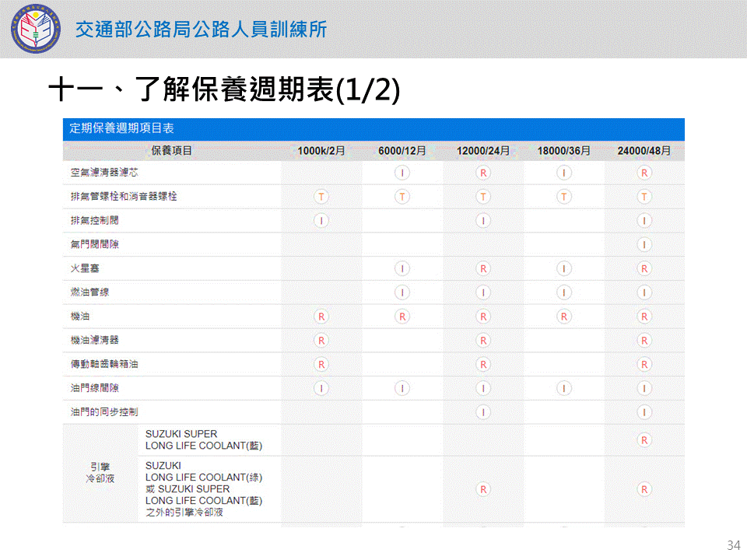Click the R marker for 火星塞 under 12000/24月
This screenshot has height=560, width=747.
(x=483, y=269)
